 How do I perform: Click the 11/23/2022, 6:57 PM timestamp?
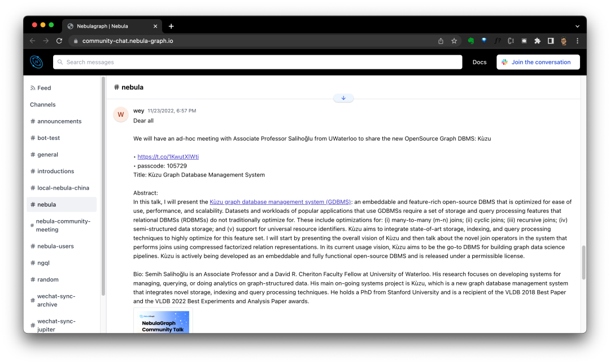click(172, 111)
